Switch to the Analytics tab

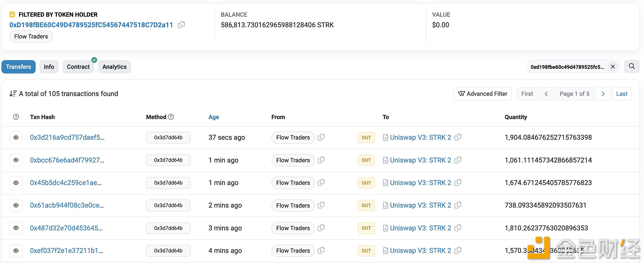pyautogui.click(x=114, y=67)
